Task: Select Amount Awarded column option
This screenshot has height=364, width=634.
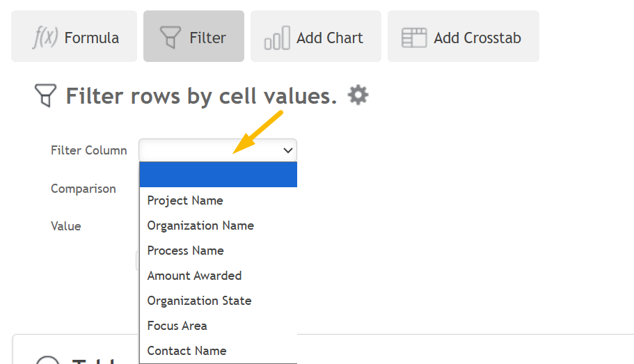Action: point(219,276)
